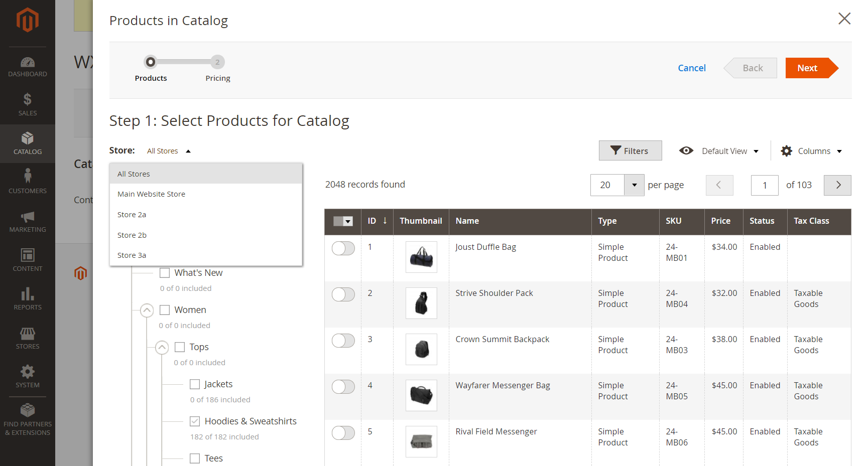Click the Back button
Image resolution: width=868 pixels, height=466 pixels.
point(751,68)
